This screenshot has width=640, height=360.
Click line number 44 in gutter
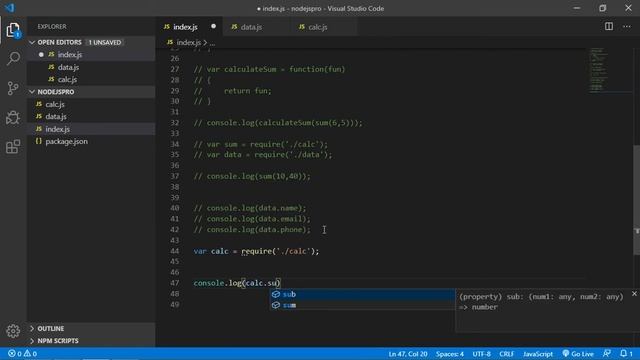point(175,251)
